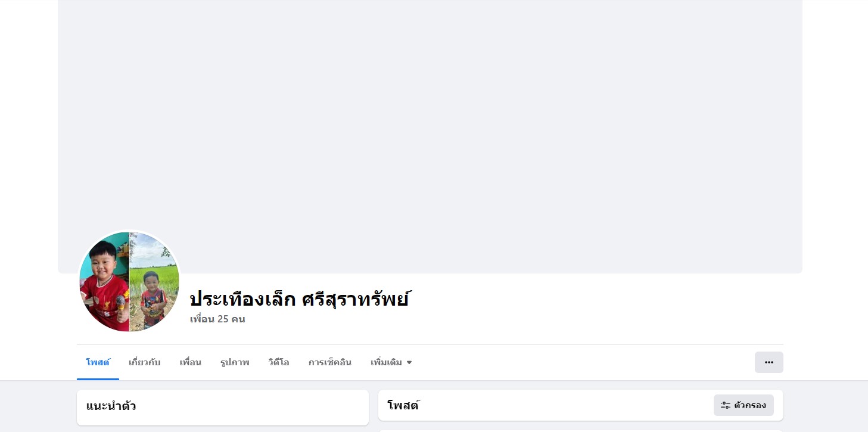
Task: Open the การเช็คอิน tab
Action: click(x=330, y=362)
